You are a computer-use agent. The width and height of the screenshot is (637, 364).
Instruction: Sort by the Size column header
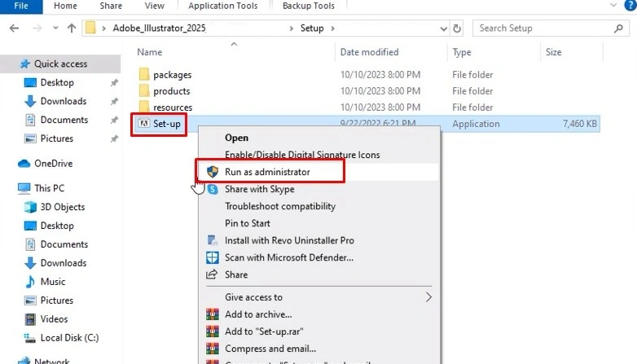[x=553, y=52]
